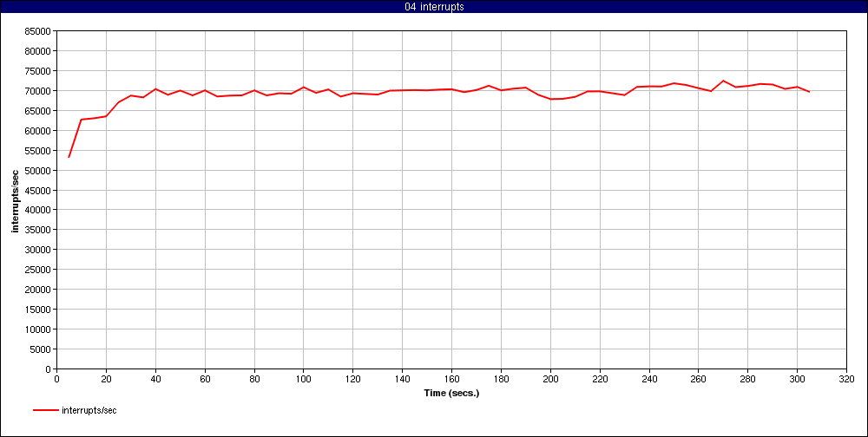Click the 180 tick on time axis

[x=501, y=379]
